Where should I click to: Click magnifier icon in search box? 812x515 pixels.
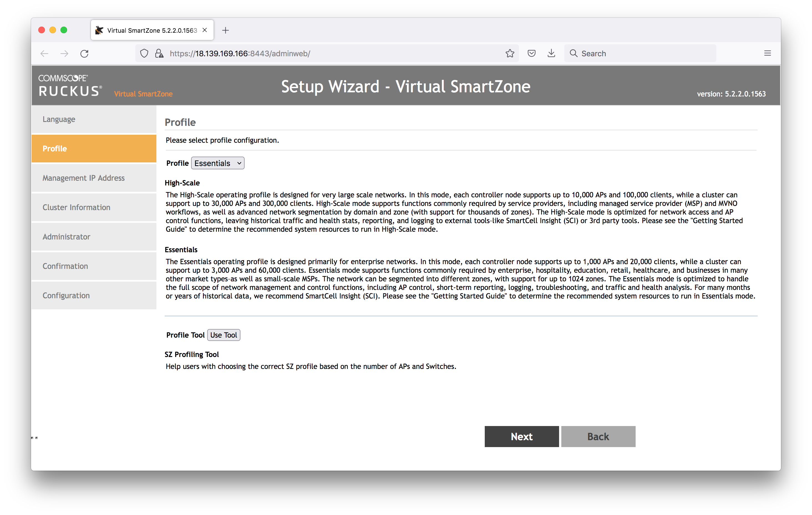tap(573, 53)
